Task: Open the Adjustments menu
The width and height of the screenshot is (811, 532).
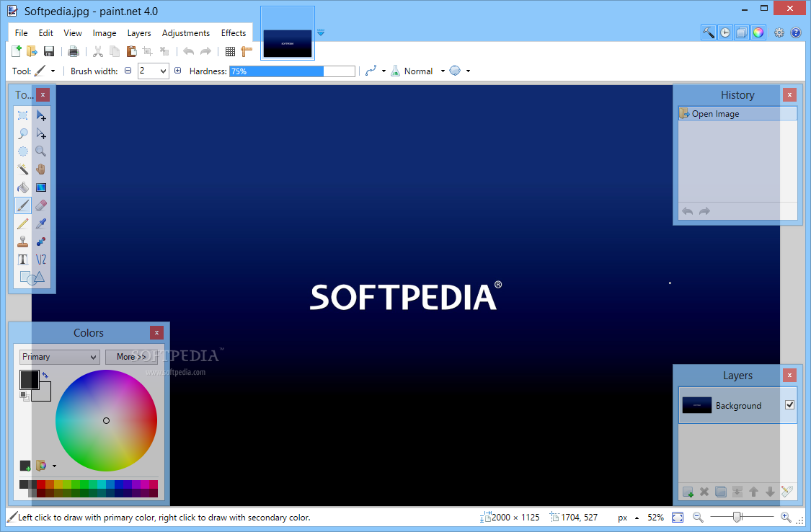Action: (x=186, y=32)
